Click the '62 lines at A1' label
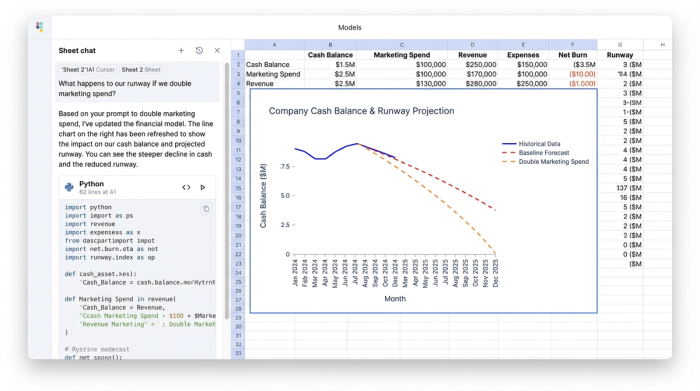The width and height of the screenshot is (700, 391). coord(98,192)
